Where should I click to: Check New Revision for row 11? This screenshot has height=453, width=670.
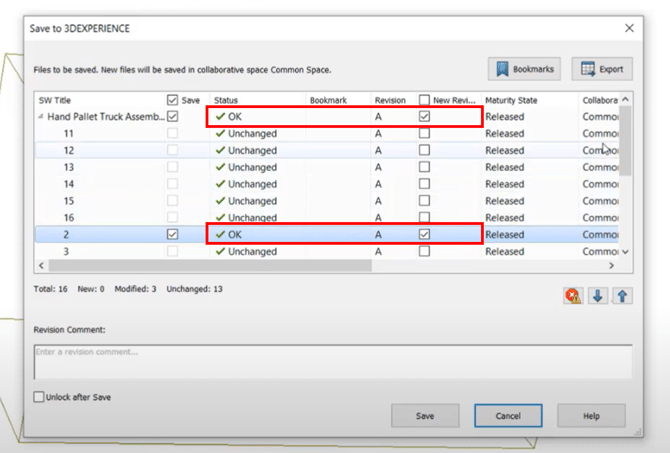tap(424, 133)
